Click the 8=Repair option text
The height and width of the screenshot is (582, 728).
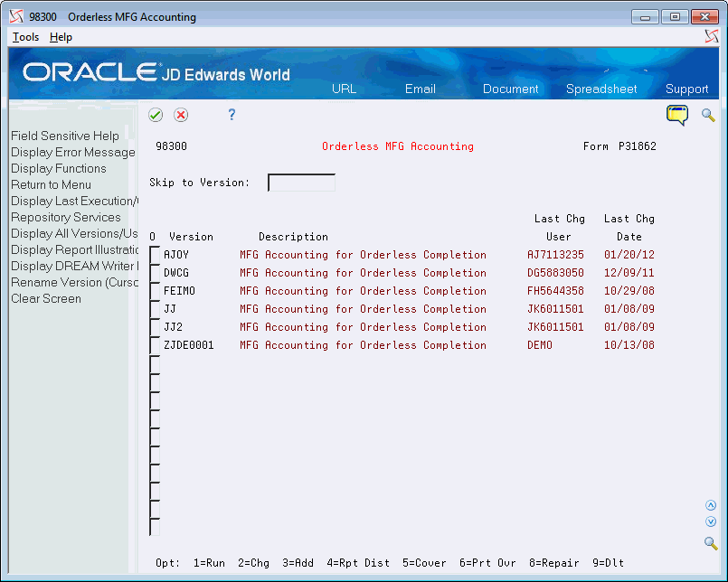553,563
